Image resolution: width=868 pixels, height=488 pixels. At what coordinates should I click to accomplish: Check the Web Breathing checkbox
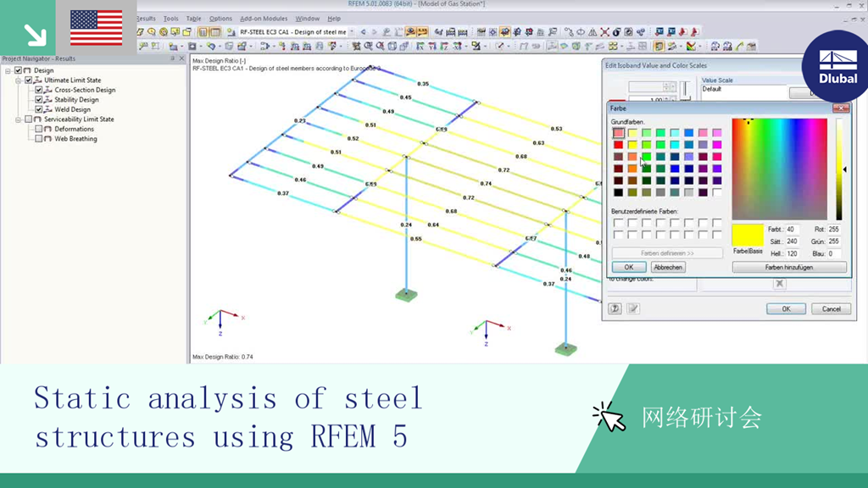click(x=39, y=139)
